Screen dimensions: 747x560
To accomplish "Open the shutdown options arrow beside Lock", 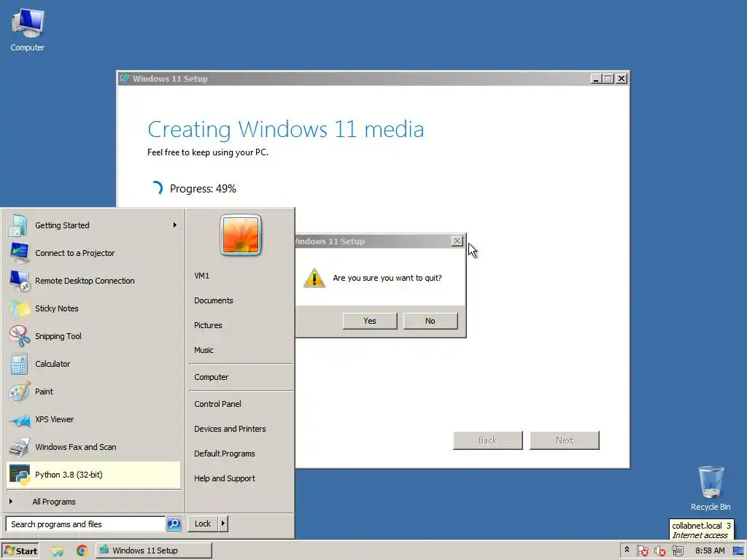I will click(222, 524).
